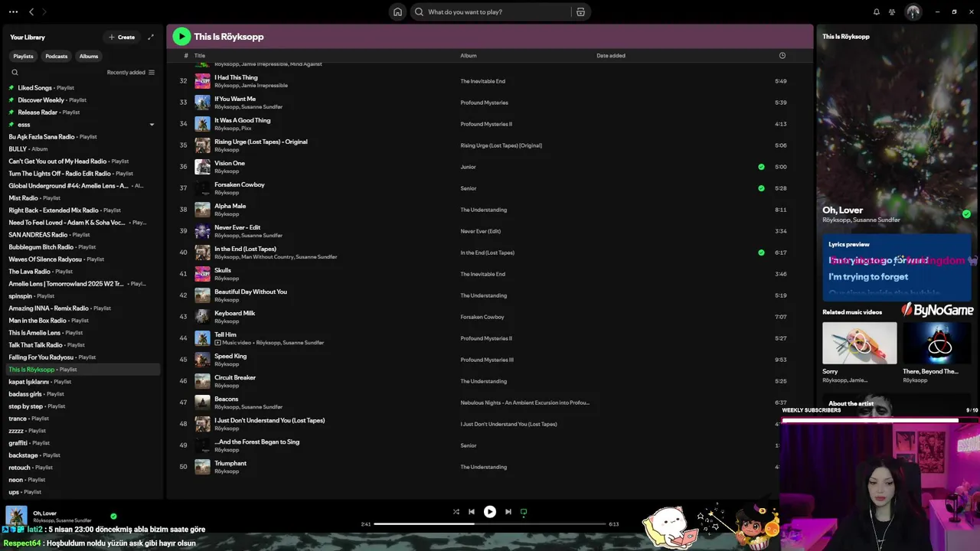Sort by Title column header
Screen dimensions: 980x551
click(x=200, y=55)
